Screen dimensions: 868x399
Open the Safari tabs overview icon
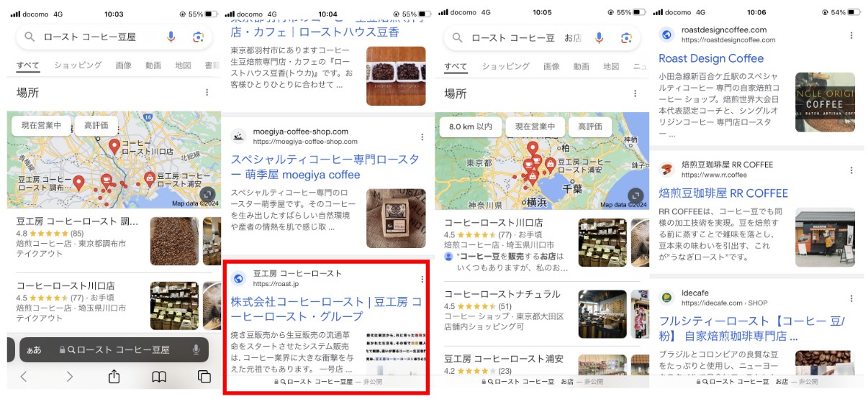click(204, 377)
